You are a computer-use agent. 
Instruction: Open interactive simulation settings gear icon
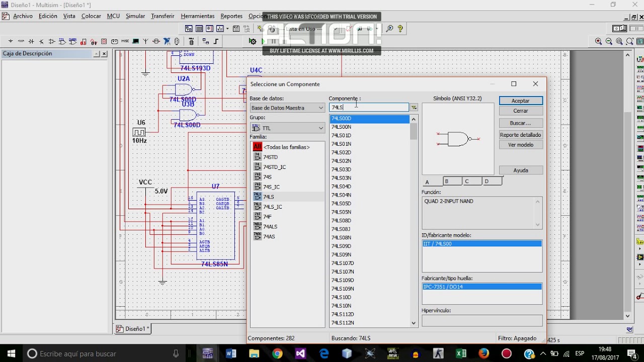[x=253, y=41]
